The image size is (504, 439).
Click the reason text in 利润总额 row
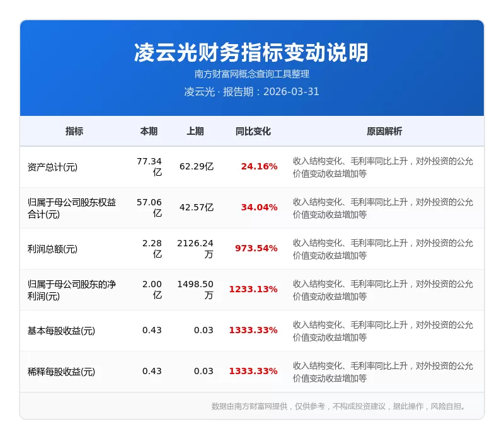382,249
